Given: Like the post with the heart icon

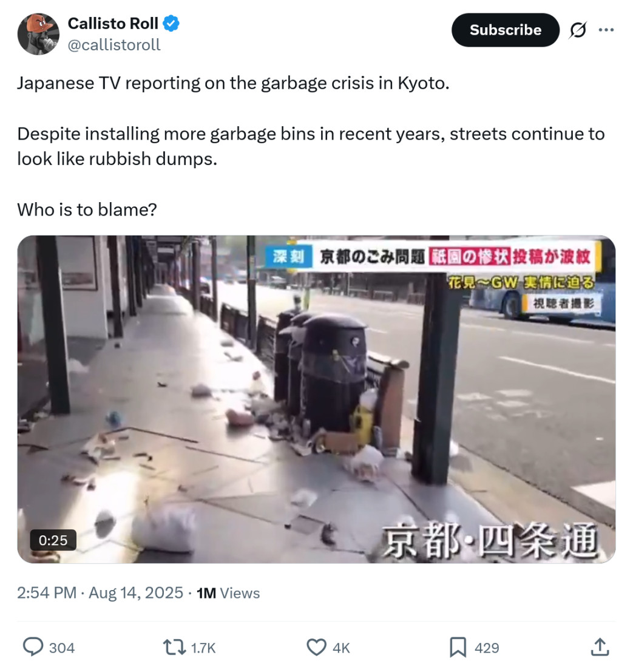Looking at the screenshot, I should pyautogui.click(x=316, y=648).
